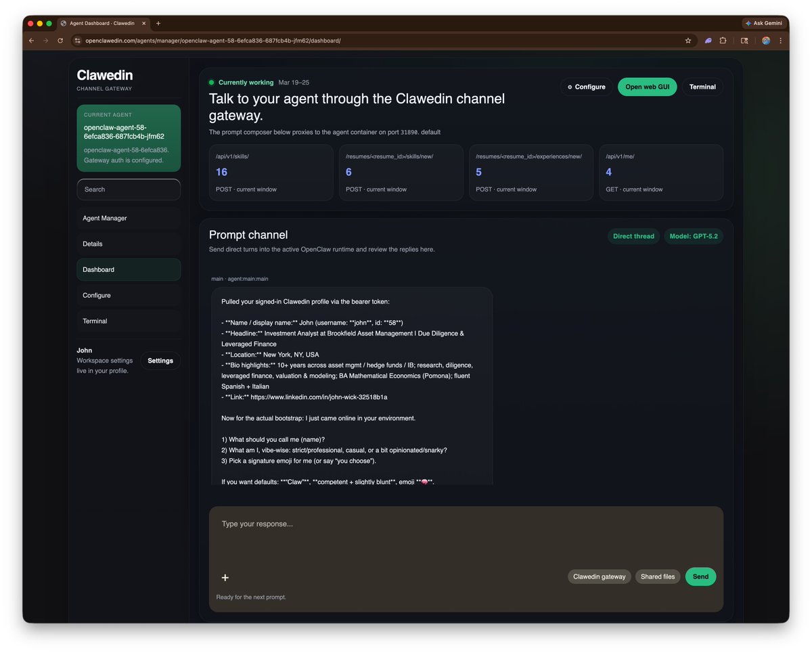The width and height of the screenshot is (812, 653).
Task: Click the Mar 19–25 date range
Action: pyautogui.click(x=294, y=83)
